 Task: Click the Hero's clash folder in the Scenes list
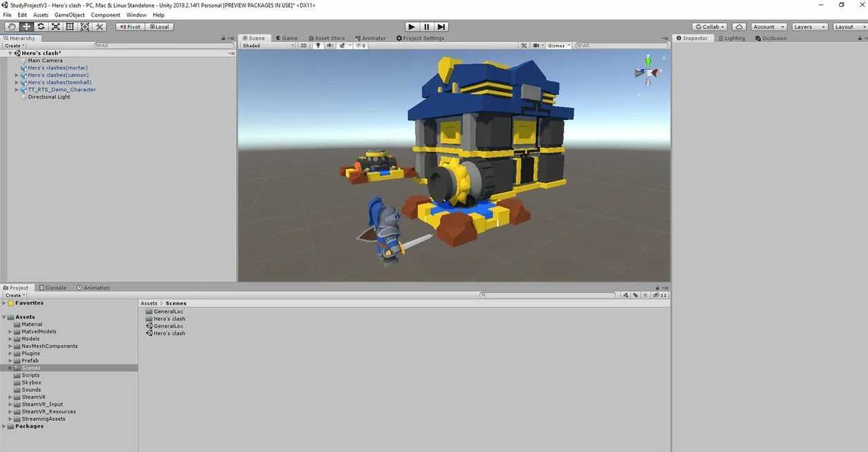tap(166, 319)
